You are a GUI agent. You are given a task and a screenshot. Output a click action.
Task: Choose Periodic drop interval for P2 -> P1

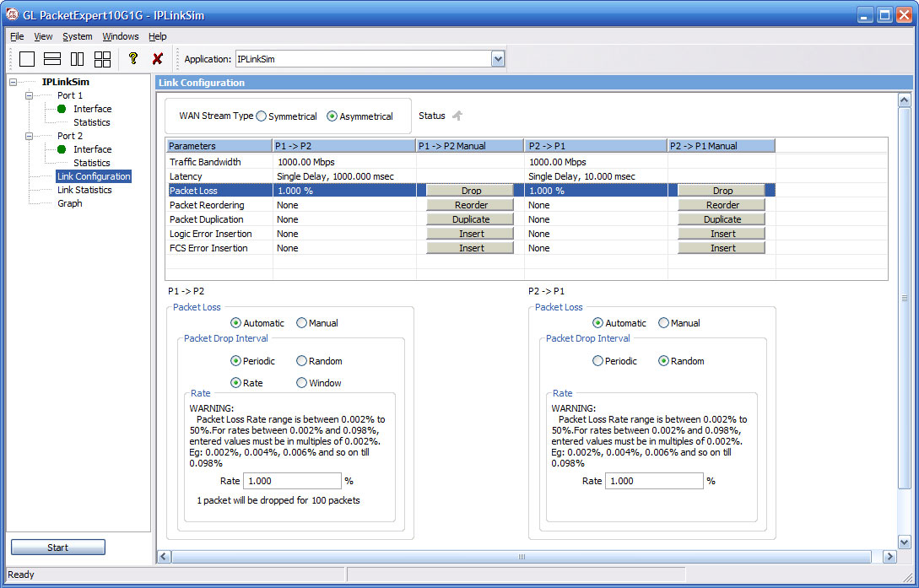point(597,361)
